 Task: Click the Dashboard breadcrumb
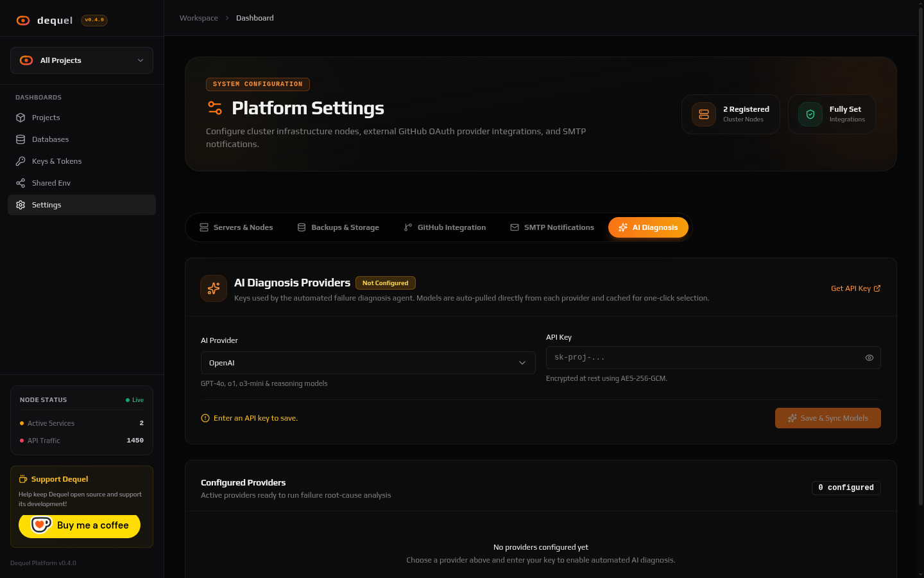pyautogui.click(x=255, y=18)
